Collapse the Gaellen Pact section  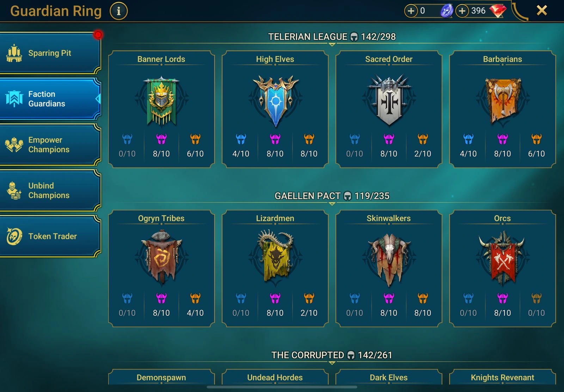[332, 204]
